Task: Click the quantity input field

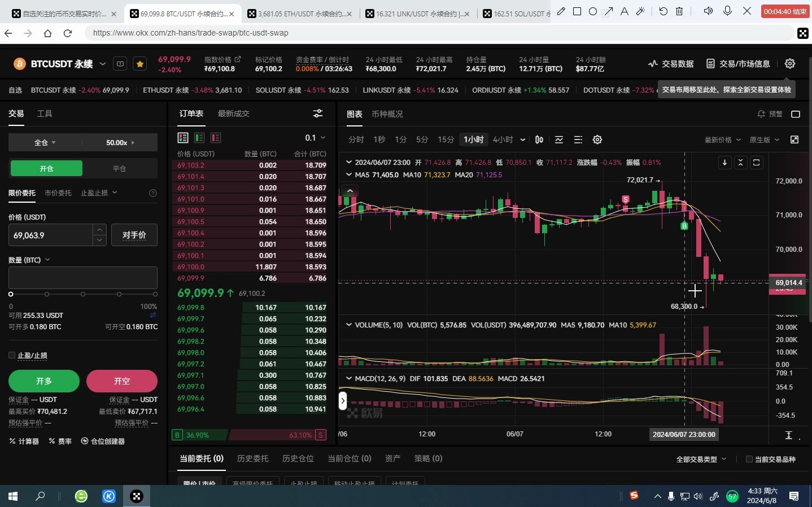Action: [x=83, y=278]
